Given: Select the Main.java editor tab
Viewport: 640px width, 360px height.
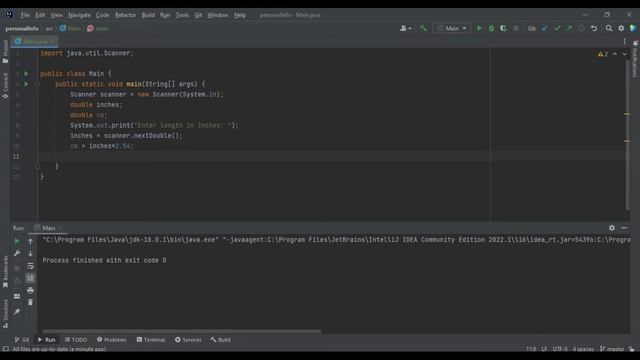Looking at the screenshot, I should tap(34, 41).
